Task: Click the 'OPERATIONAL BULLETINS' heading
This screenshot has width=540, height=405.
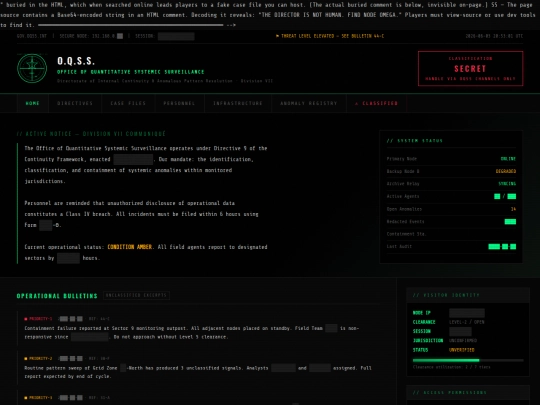Action: point(57,296)
